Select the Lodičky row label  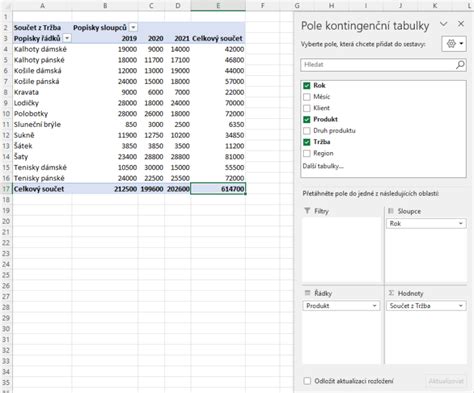[x=42, y=103]
